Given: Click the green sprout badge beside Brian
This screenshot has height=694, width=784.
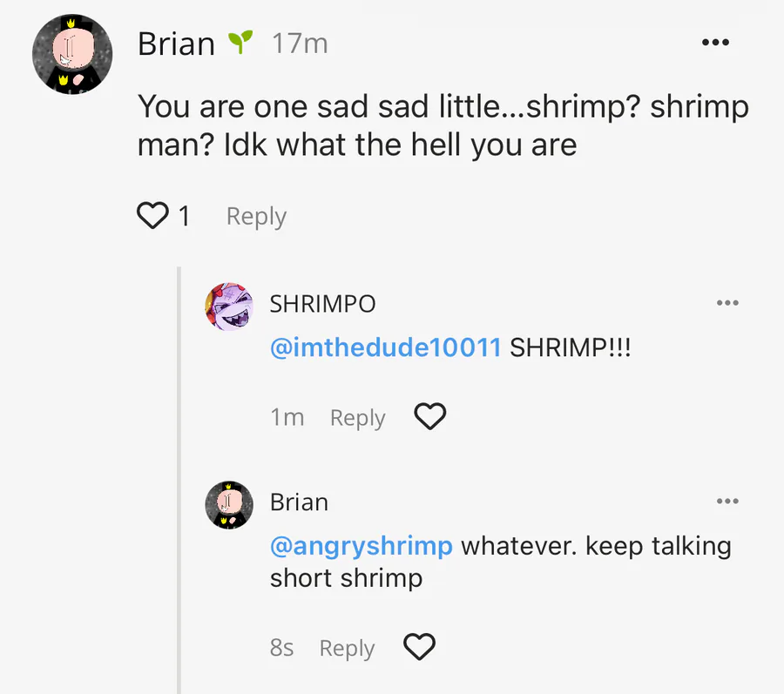Looking at the screenshot, I should pyautogui.click(x=240, y=41).
